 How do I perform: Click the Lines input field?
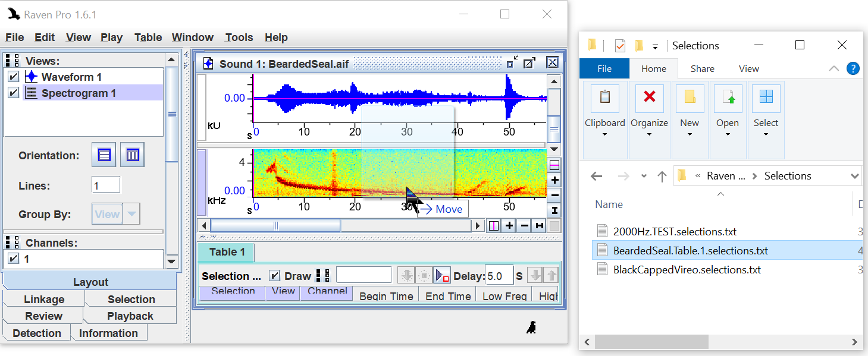(106, 185)
